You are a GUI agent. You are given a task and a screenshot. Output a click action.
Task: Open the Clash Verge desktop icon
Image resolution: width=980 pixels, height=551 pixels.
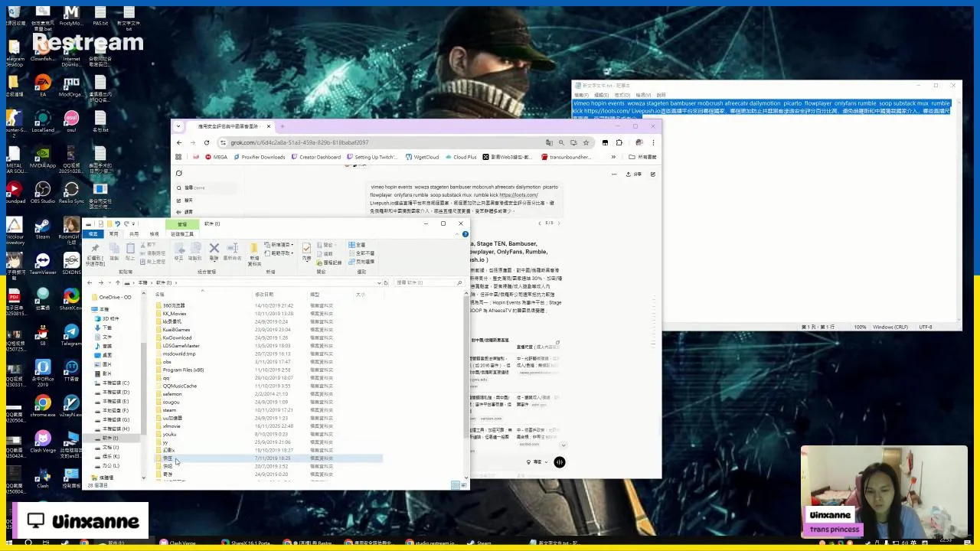coord(43,441)
